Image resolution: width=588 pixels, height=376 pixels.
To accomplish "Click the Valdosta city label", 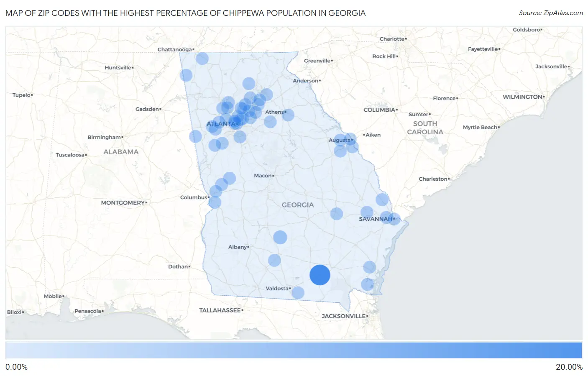I will (277, 289).
